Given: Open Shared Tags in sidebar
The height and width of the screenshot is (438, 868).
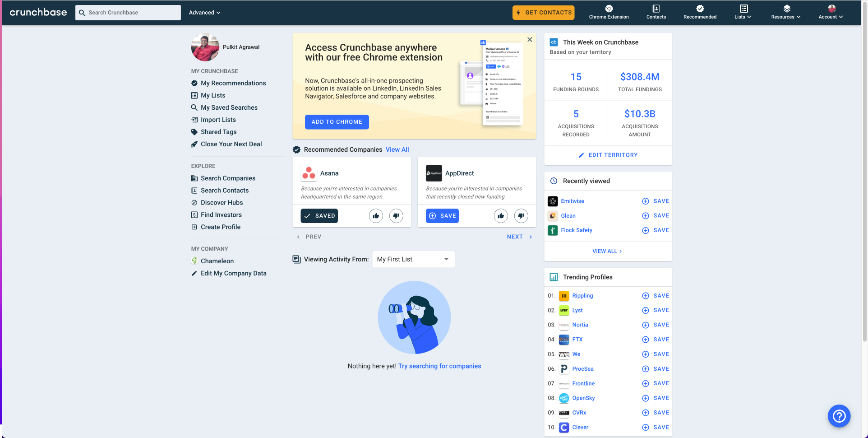Looking at the screenshot, I should click(214, 132).
